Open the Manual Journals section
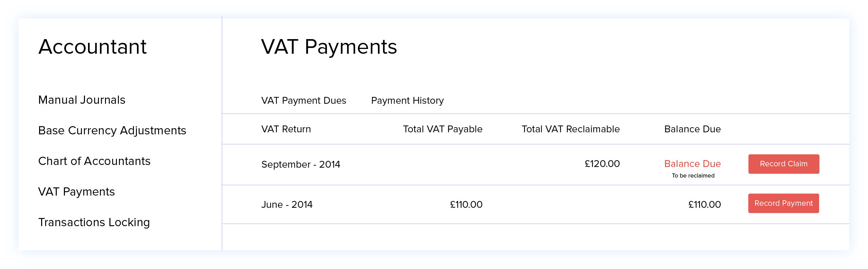 click(x=82, y=100)
